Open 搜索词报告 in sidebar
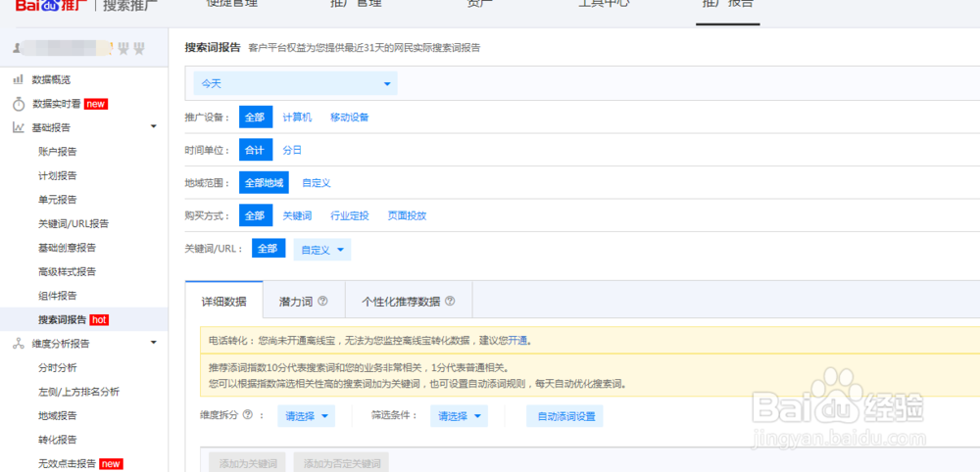This screenshot has height=472, width=980. tap(63, 319)
